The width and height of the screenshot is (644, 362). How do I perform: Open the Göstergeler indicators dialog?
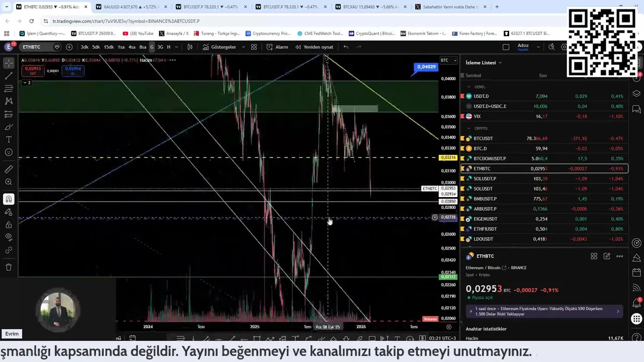(219, 47)
